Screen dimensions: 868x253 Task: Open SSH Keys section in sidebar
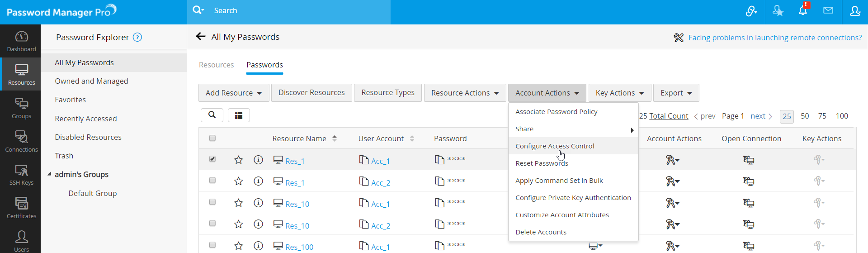pyautogui.click(x=21, y=175)
